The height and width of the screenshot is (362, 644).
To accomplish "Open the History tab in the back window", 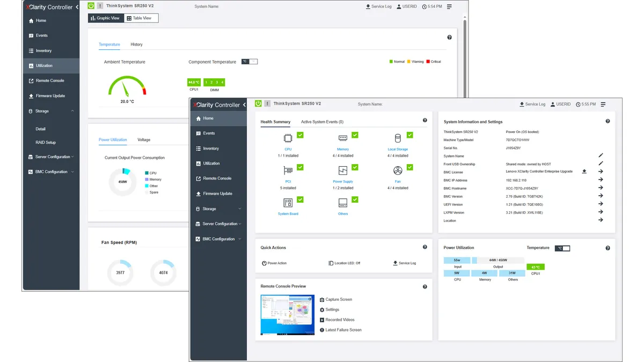I will (136, 45).
